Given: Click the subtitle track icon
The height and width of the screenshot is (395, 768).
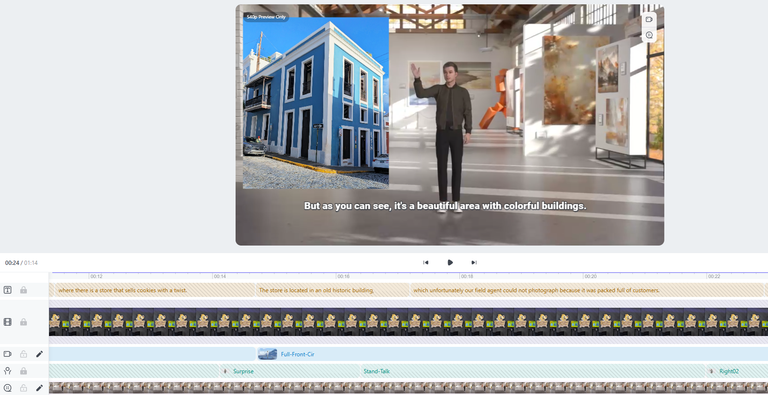Looking at the screenshot, I should pos(7,290).
